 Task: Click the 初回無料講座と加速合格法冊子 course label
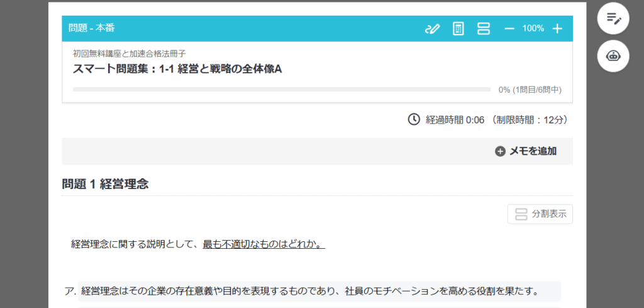click(129, 54)
